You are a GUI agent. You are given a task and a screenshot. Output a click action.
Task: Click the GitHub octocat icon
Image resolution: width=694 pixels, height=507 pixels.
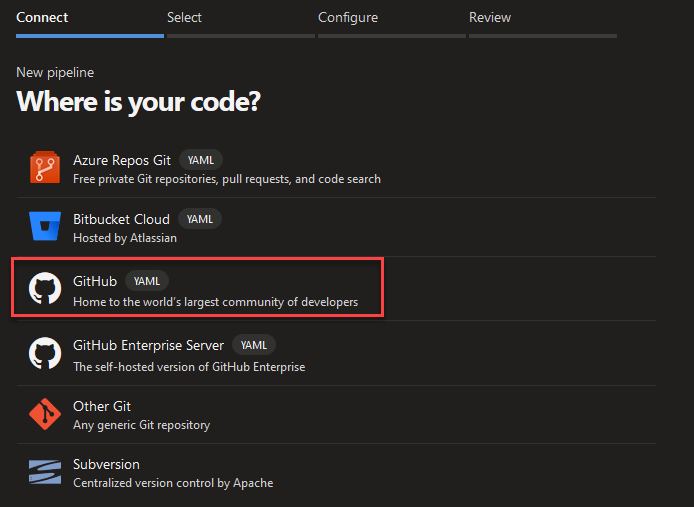click(45, 288)
